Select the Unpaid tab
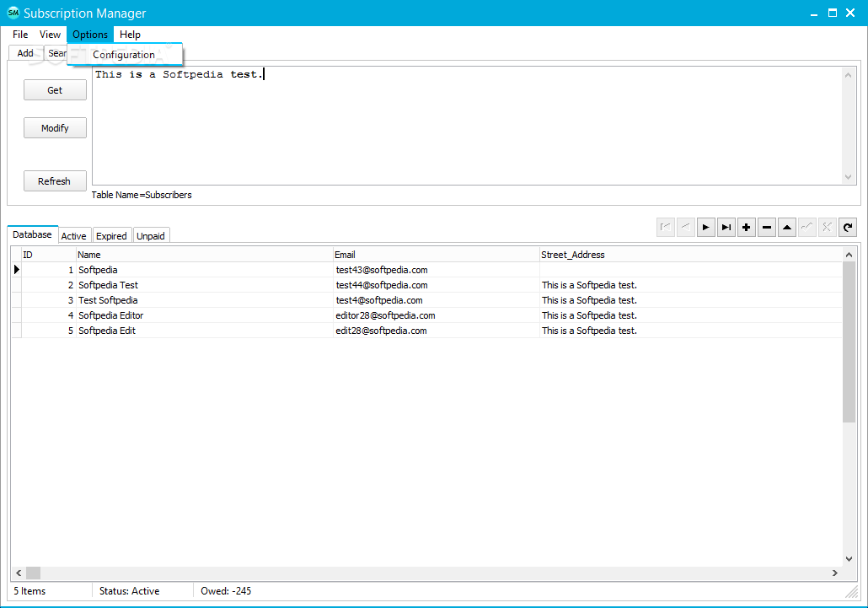868x608 pixels. (151, 236)
